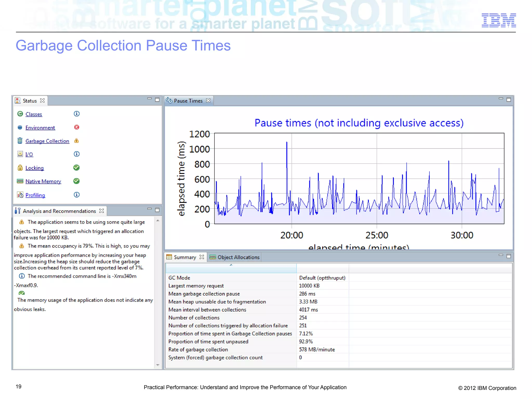The height and width of the screenshot is (399, 532).
Task: Click the red error indicator next to Environment
Action: (77, 127)
